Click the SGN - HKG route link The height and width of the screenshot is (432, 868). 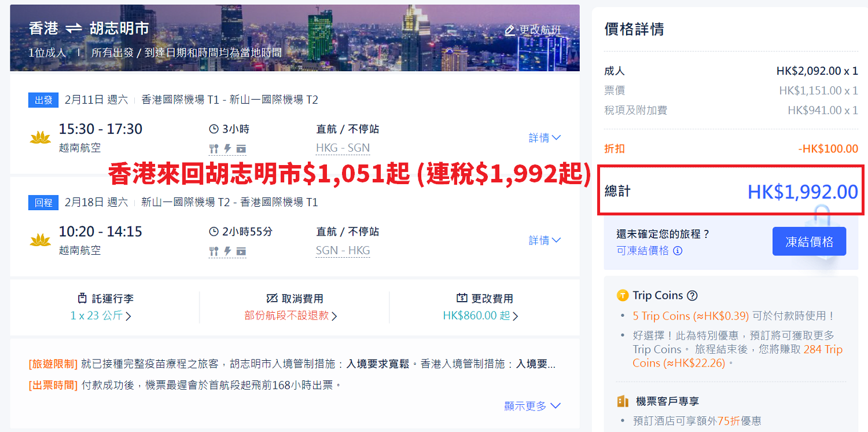(x=343, y=251)
